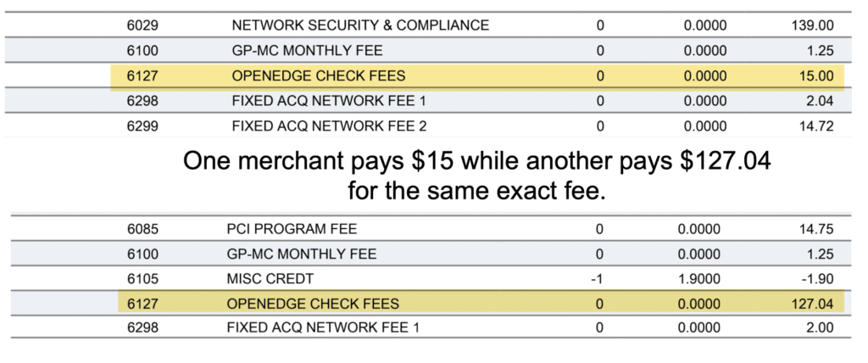Click the 139.00 amount cell
This screenshot has width=868, height=363.
click(x=810, y=25)
